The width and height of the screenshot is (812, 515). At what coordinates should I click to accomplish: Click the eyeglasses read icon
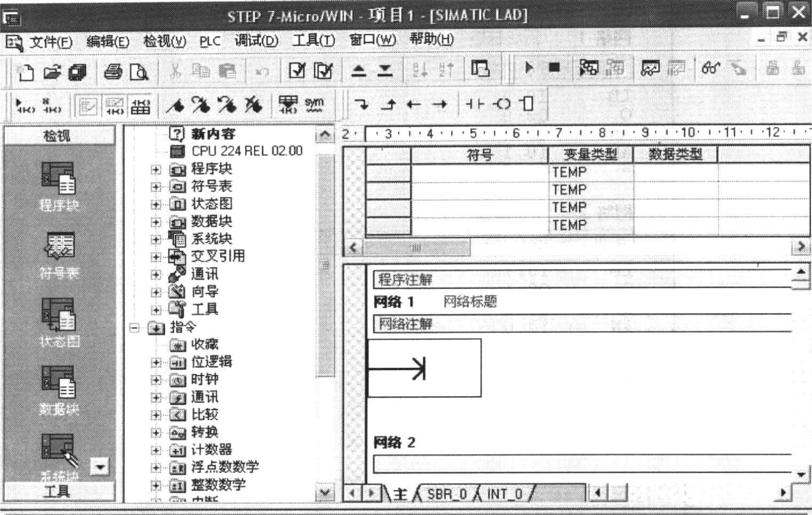point(711,68)
